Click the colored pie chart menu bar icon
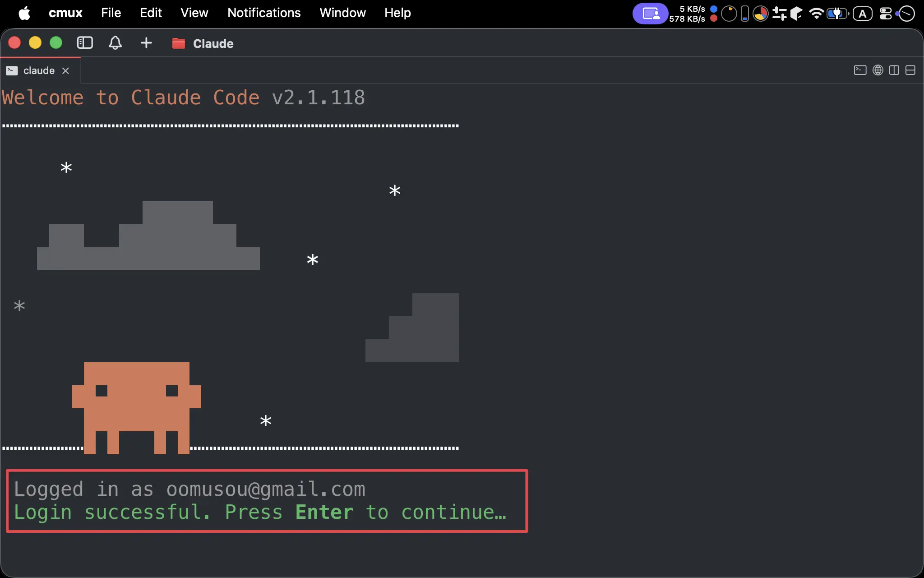This screenshot has height=578, width=924. 761,14
